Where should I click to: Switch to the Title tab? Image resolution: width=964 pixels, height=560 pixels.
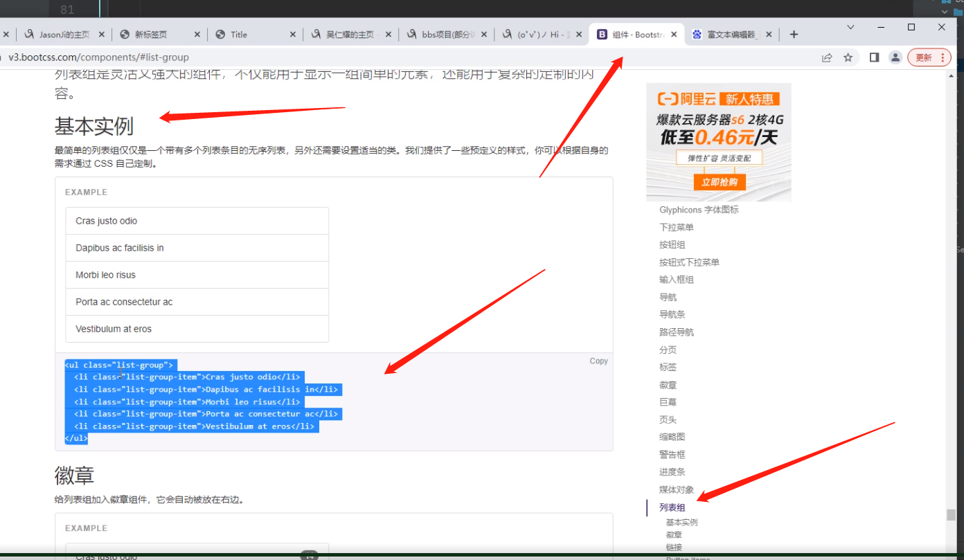(x=256, y=35)
